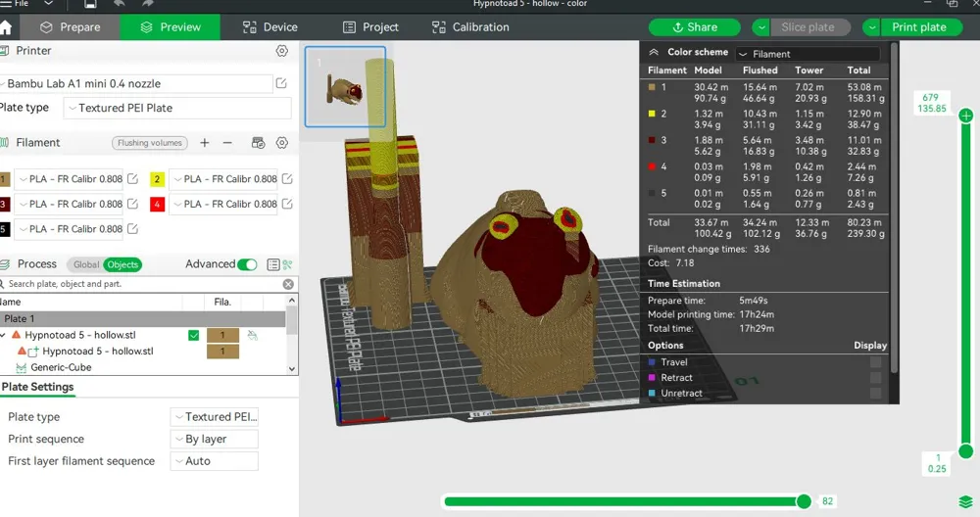Click the Redo arrow icon
980x517 pixels.
148,4
